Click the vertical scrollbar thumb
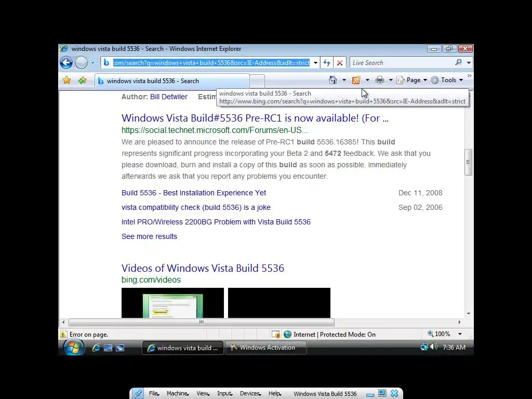This screenshot has height=399, width=532. point(468,162)
